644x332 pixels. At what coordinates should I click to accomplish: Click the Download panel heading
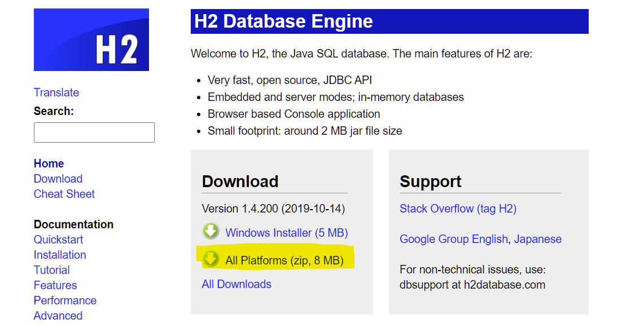(240, 182)
